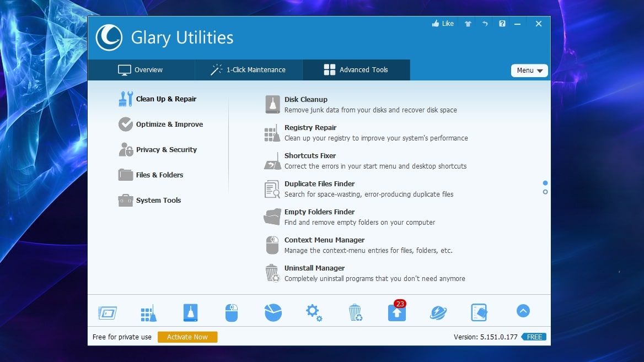The image size is (644, 362).
Task: Open skin settings via the shirt icon
Action: coord(467,23)
